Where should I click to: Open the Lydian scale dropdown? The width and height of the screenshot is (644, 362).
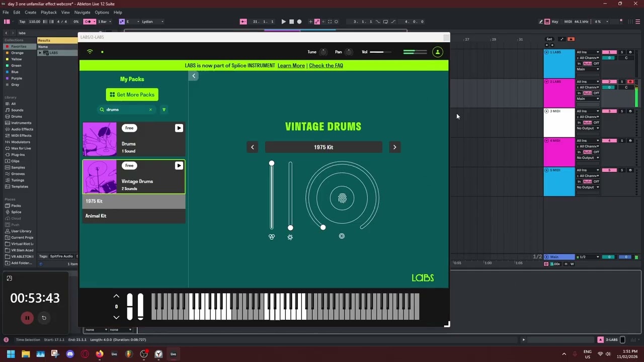[152, 22]
